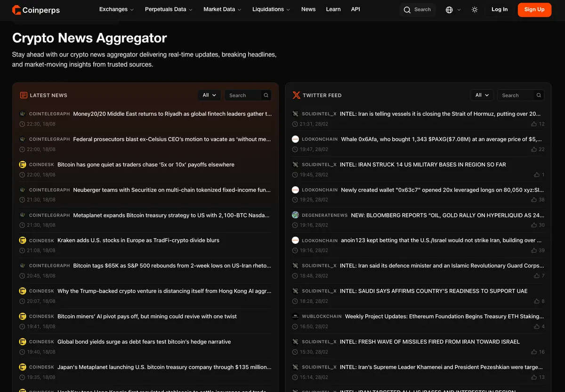This screenshot has width=565, height=392.
Task: Focus the Twitter Feed search field
Action: click(x=517, y=95)
